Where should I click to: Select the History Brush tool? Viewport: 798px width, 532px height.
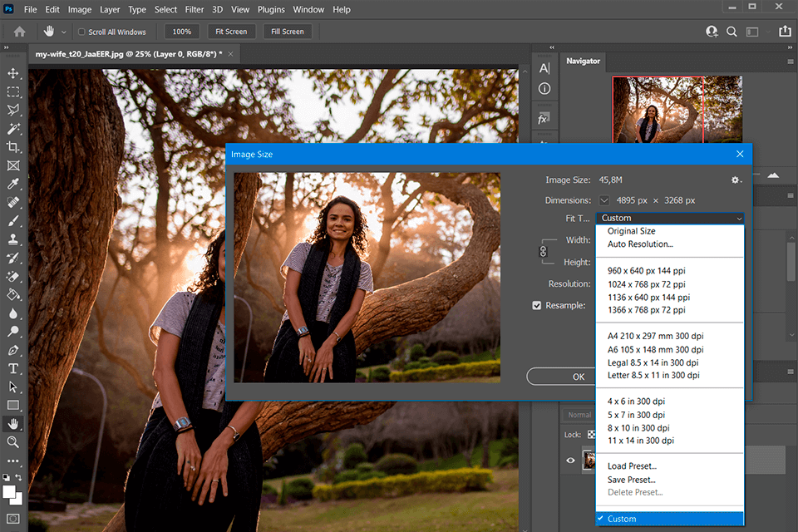point(13,258)
